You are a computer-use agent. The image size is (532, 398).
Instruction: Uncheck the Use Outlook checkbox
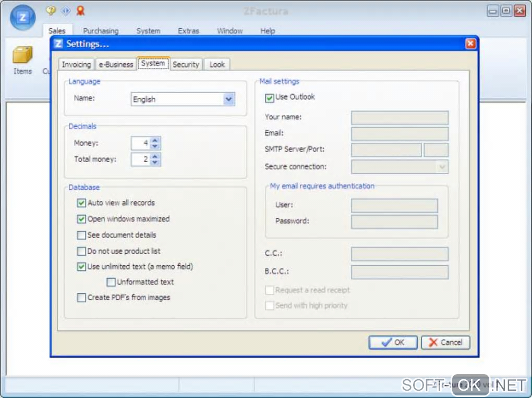[x=270, y=98]
